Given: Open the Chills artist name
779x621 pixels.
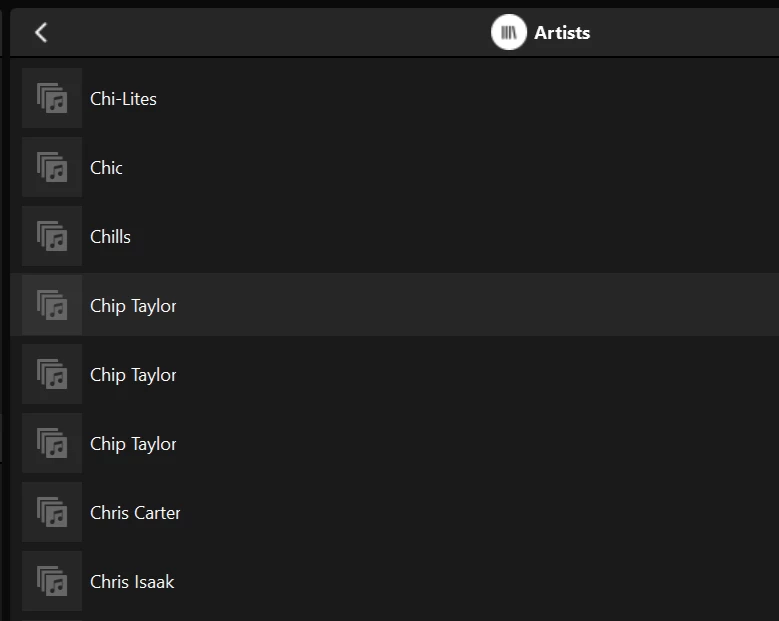Looking at the screenshot, I should (110, 237).
